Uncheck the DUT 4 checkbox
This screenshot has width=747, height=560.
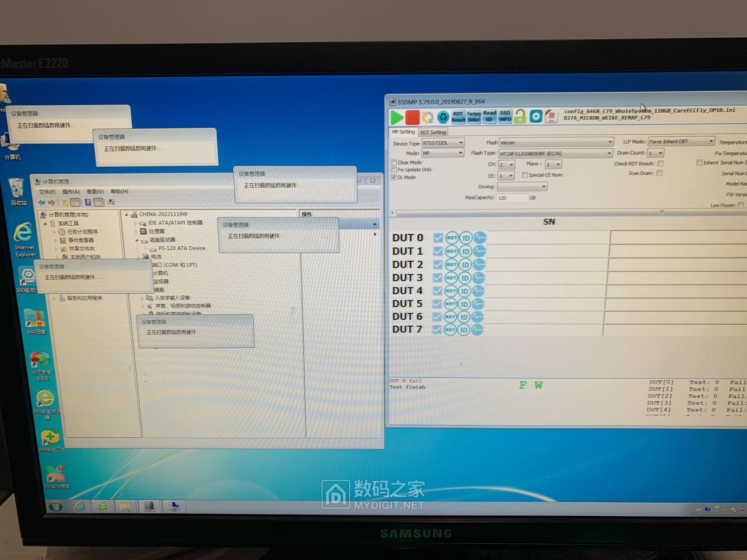point(437,291)
